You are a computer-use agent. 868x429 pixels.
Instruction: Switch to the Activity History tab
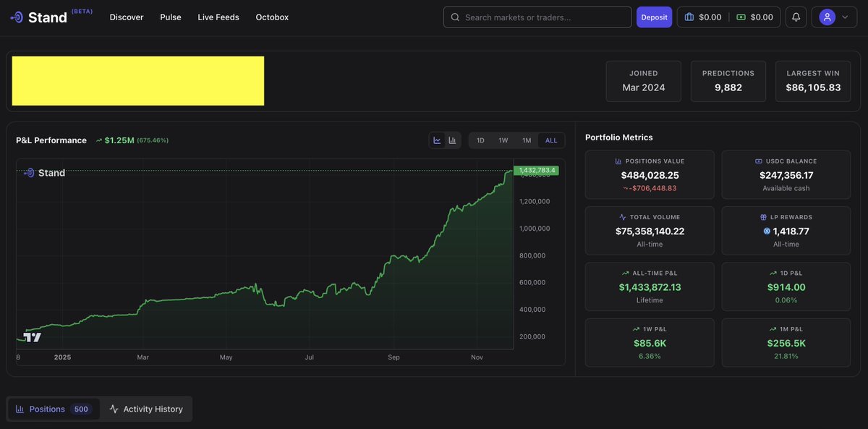pos(146,409)
